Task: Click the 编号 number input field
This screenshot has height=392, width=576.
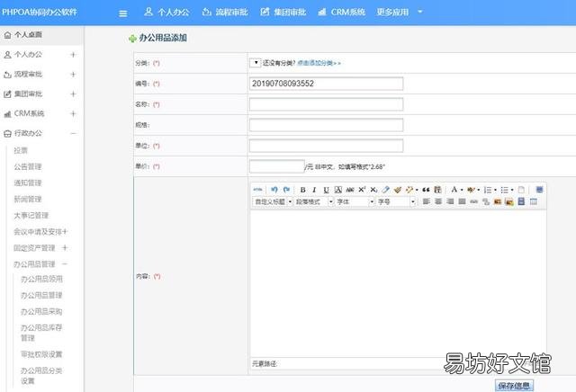Action: coord(326,84)
